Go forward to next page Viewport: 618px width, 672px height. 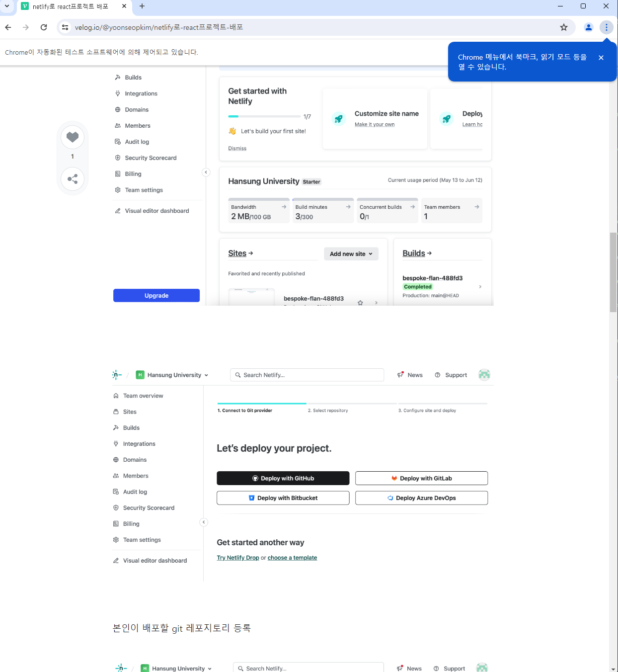click(x=26, y=27)
